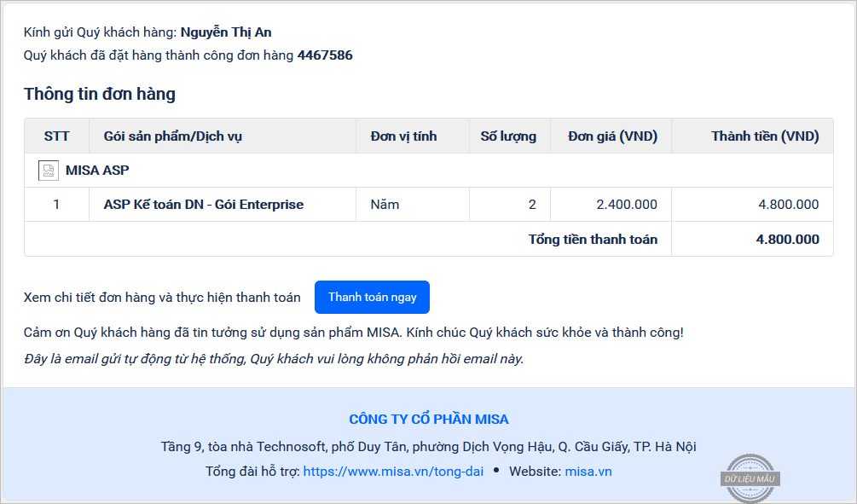Click the line amount 4.800.000 in row 1

point(789,205)
